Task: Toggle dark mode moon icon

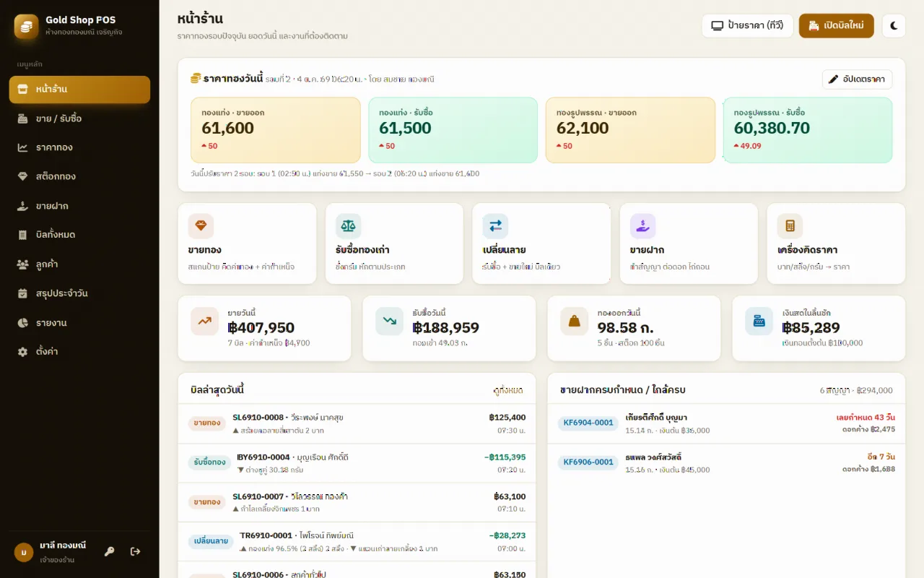Action: [x=894, y=26]
